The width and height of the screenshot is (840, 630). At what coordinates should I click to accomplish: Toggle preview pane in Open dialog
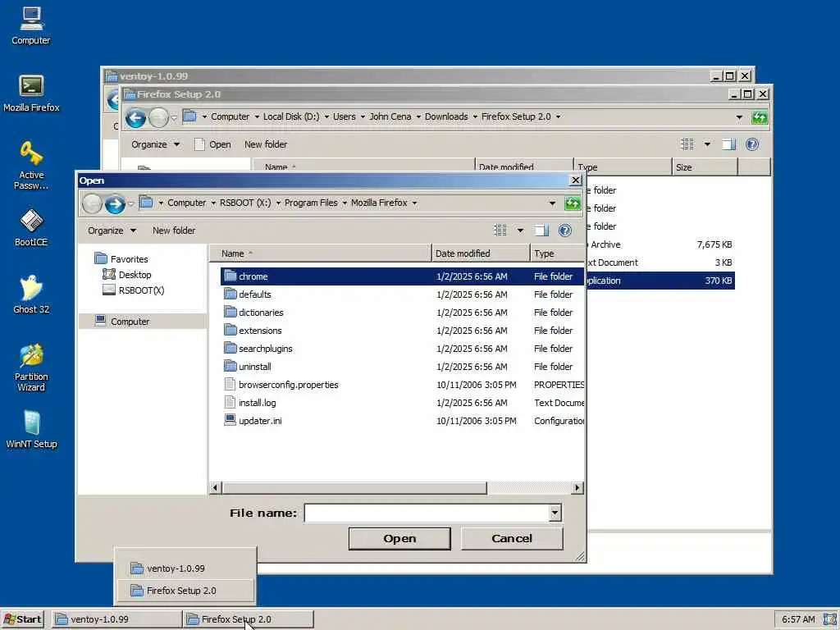click(541, 231)
